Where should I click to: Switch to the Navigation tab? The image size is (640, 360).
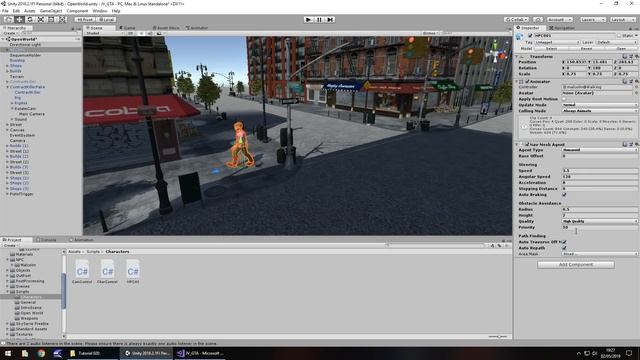(x=562, y=28)
